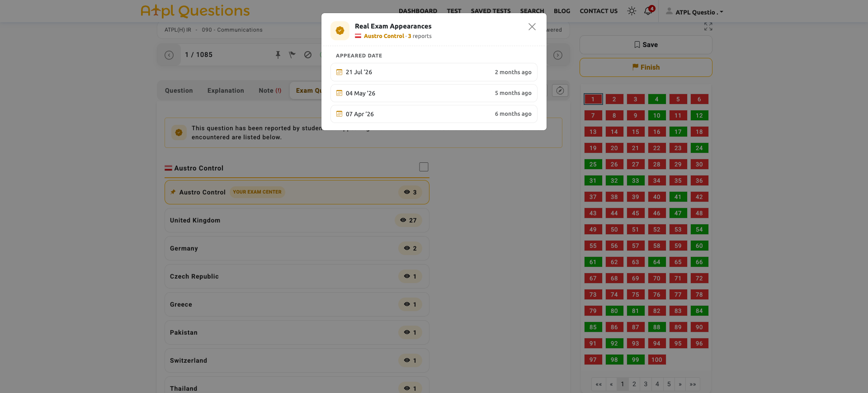Jump to question 4 in grid
This screenshot has height=393, width=868.
coord(656,99)
